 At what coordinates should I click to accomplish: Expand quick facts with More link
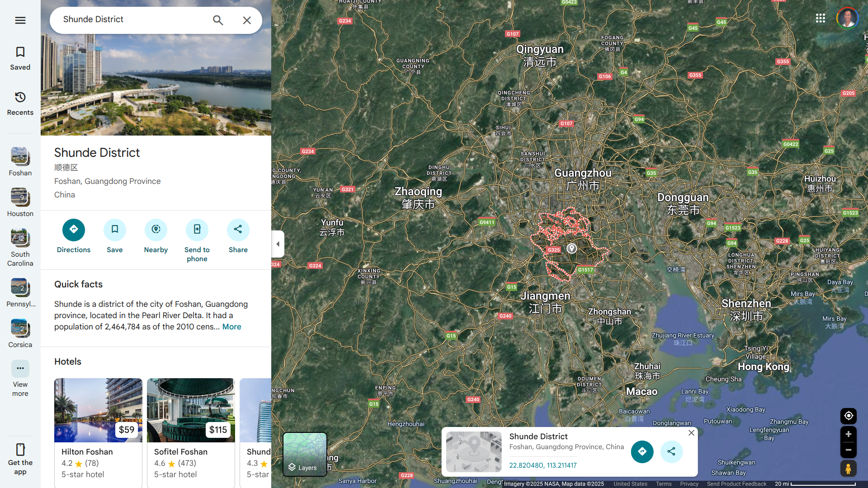point(231,327)
